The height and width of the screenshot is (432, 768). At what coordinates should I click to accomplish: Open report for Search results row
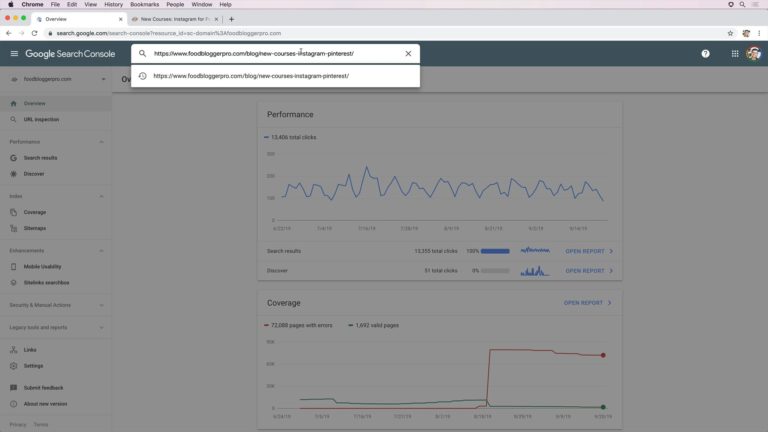coord(589,251)
